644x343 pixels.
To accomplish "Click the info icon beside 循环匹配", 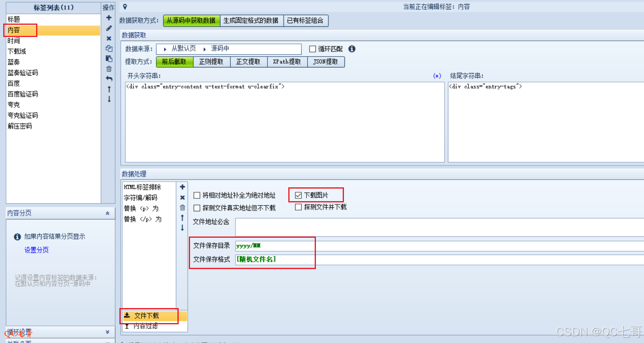I will [x=352, y=49].
